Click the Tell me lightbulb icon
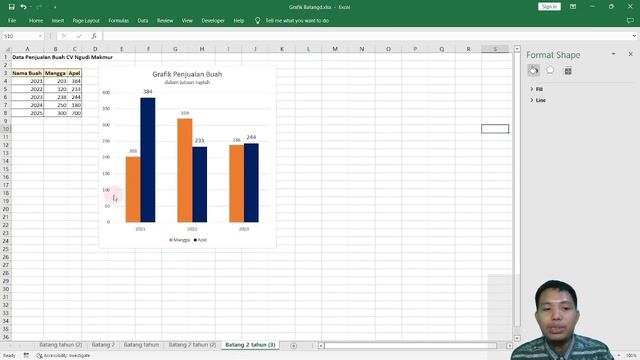 pyautogui.click(x=258, y=20)
